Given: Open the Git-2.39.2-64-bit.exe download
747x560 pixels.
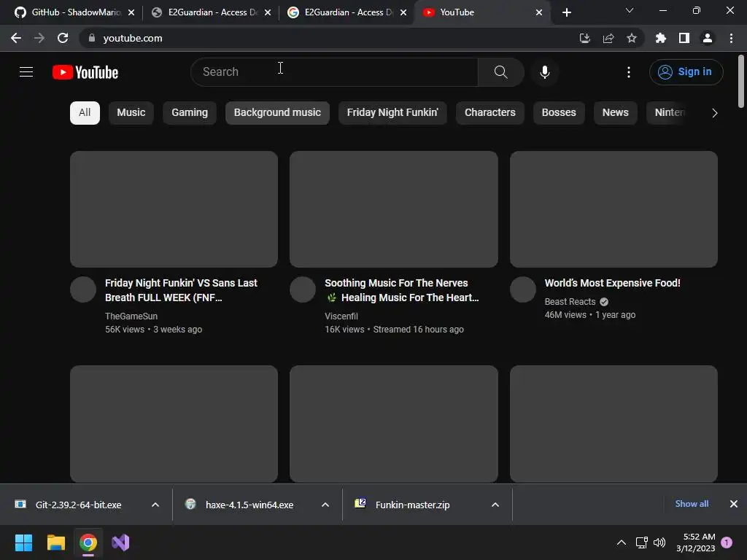Looking at the screenshot, I should click(78, 505).
